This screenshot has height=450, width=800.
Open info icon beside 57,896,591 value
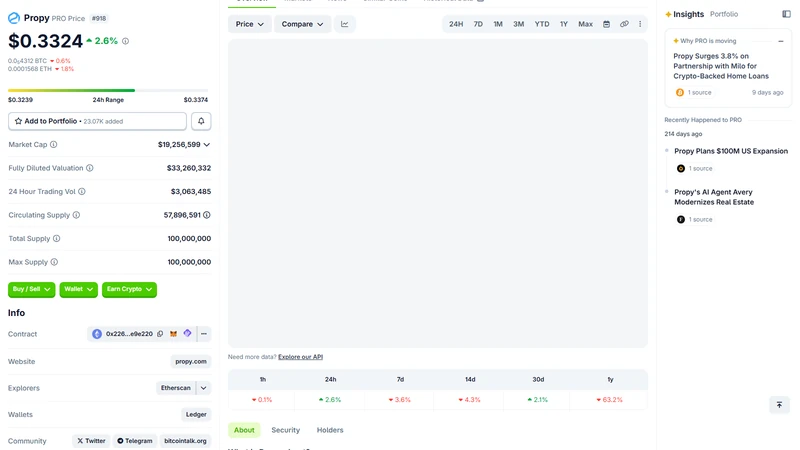point(207,215)
